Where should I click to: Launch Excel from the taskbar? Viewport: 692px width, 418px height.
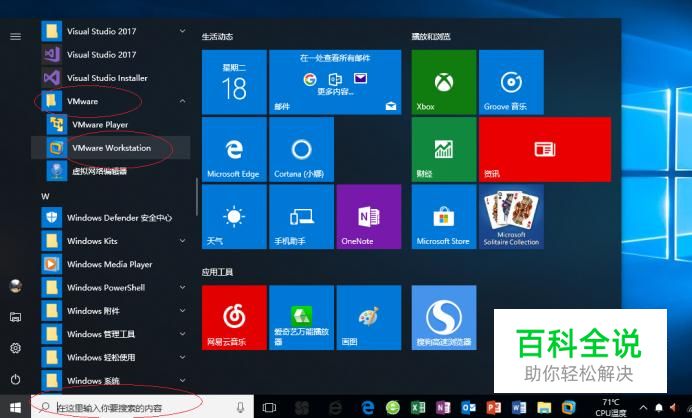click(417, 407)
